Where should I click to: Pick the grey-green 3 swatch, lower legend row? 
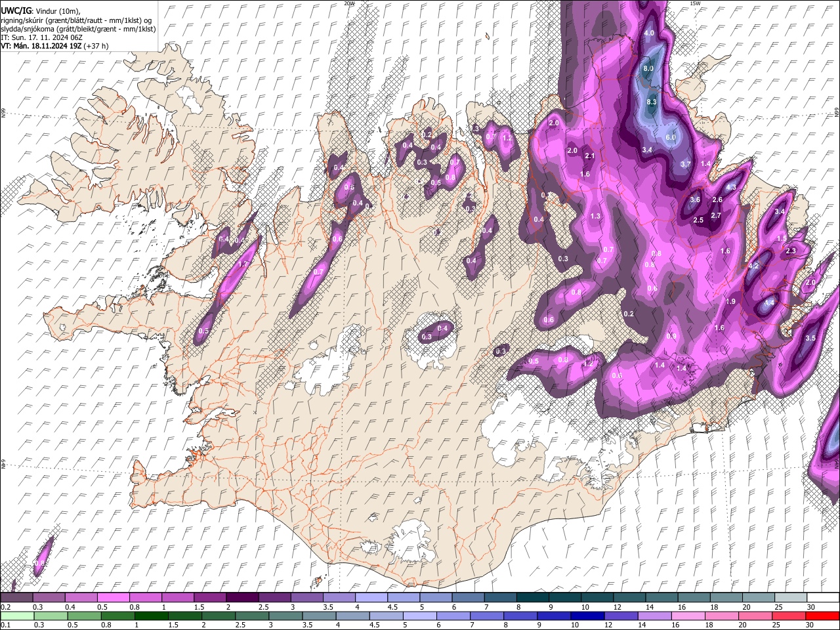[x=285, y=616]
